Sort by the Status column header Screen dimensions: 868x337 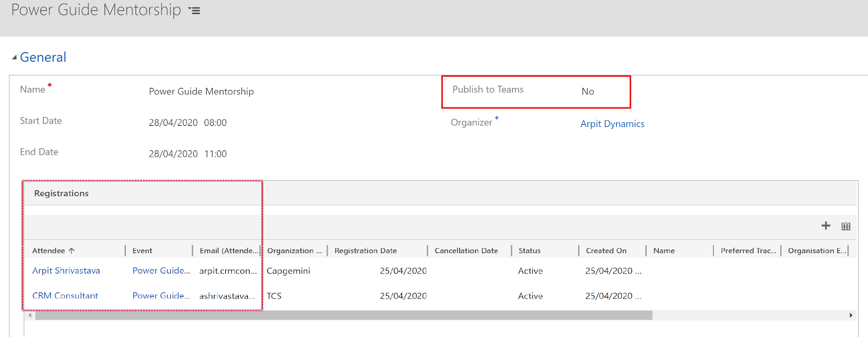click(529, 251)
